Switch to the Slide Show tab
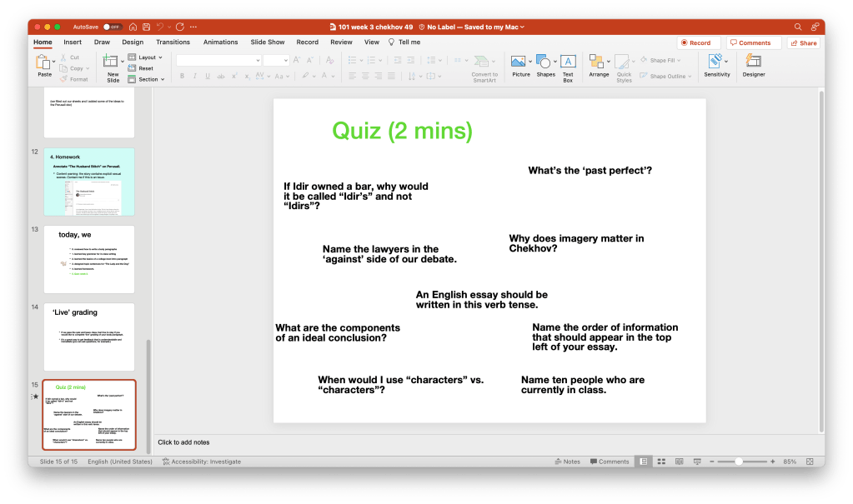 (x=267, y=42)
